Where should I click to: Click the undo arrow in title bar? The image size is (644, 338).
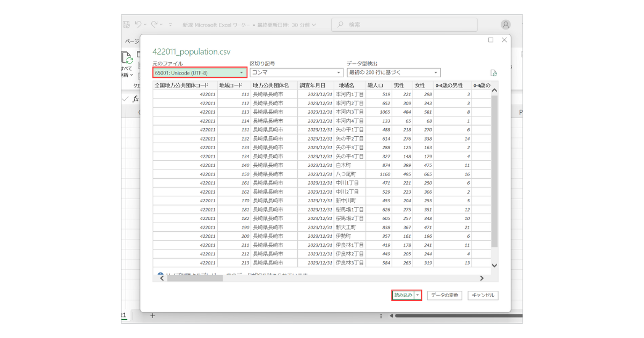point(139,25)
